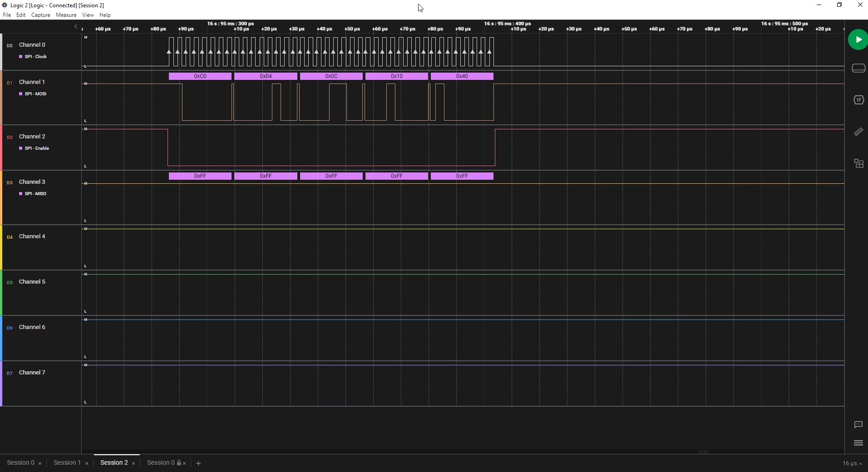Click the D4 channel badge

(10, 237)
